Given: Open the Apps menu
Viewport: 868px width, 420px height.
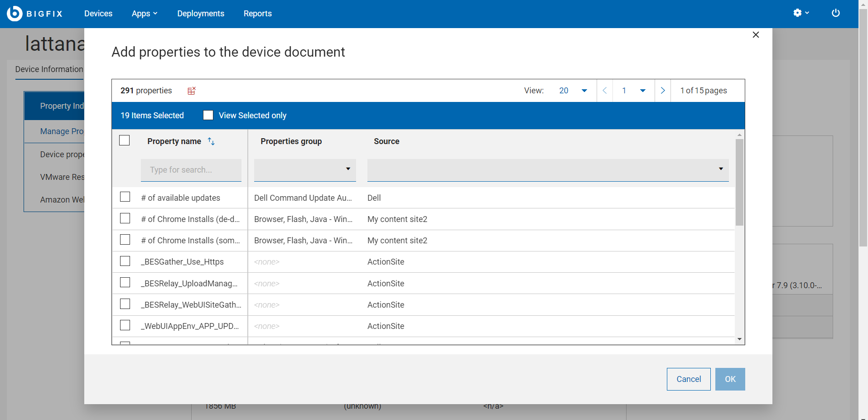Looking at the screenshot, I should 144,14.
